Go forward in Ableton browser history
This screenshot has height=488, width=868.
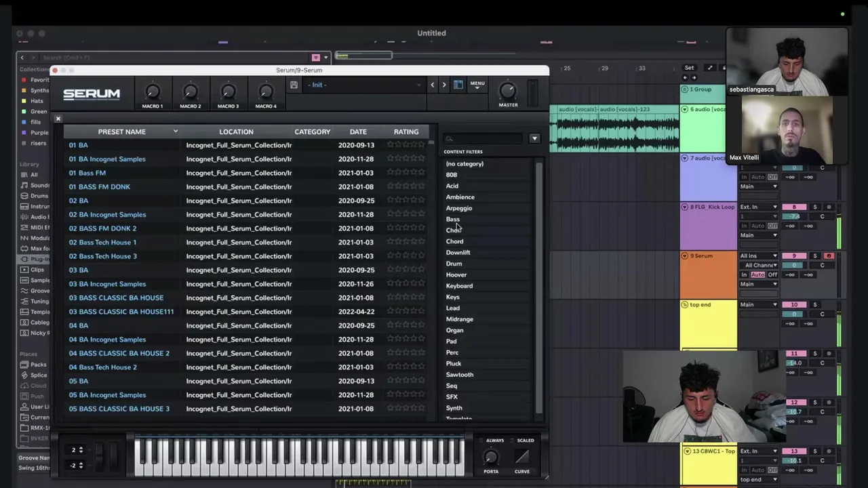click(33, 58)
